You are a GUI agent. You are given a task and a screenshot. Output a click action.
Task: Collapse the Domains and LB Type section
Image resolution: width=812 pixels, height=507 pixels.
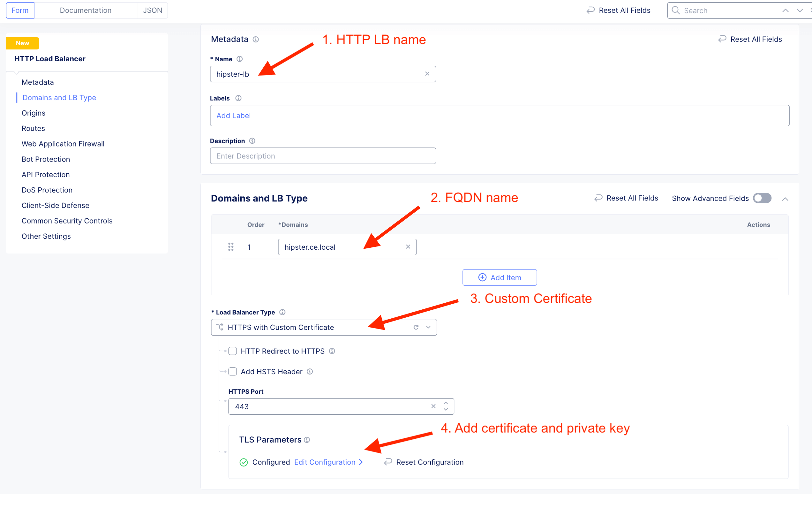[785, 199]
